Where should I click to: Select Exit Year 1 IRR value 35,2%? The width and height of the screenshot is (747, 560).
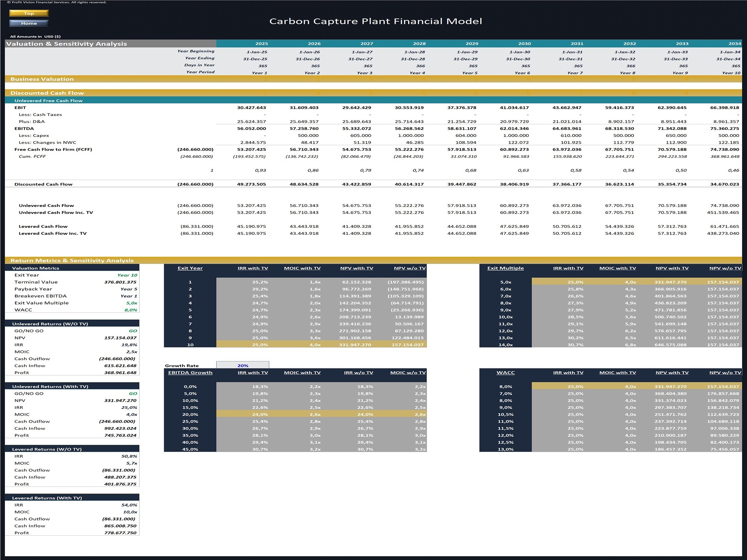point(260,282)
